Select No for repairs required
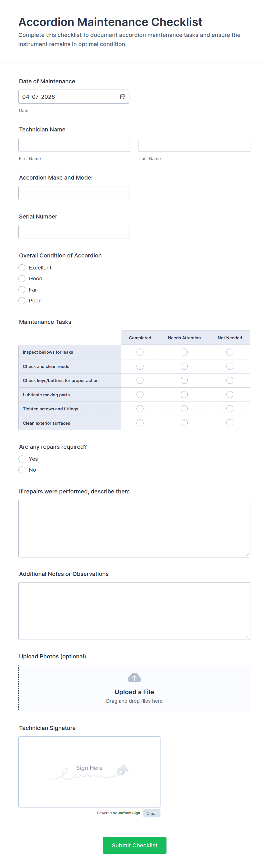This screenshot has width=266, height=868. point(22,470)
